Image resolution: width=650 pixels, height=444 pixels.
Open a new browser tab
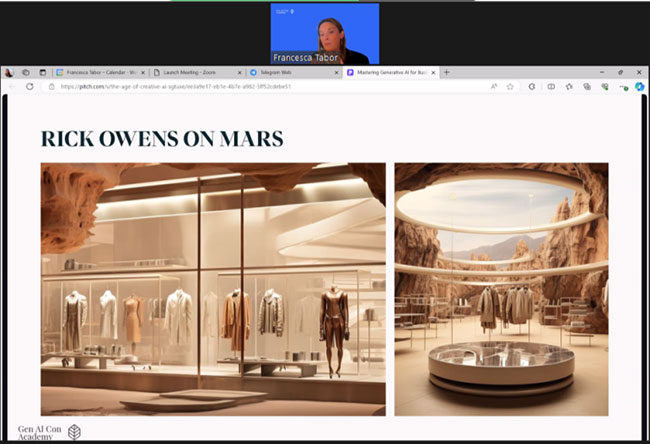tap(446, 73)
